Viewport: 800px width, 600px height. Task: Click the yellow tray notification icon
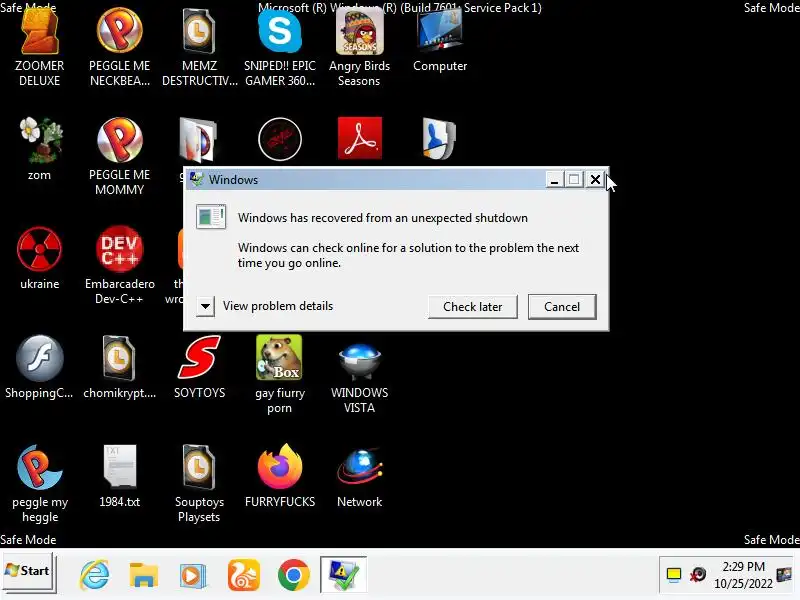(673, 575)
